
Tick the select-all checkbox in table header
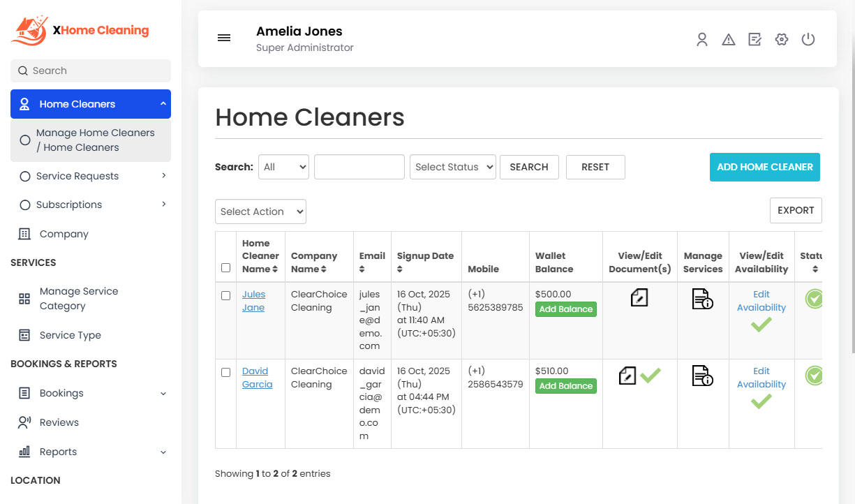click(x=225, y=267)
